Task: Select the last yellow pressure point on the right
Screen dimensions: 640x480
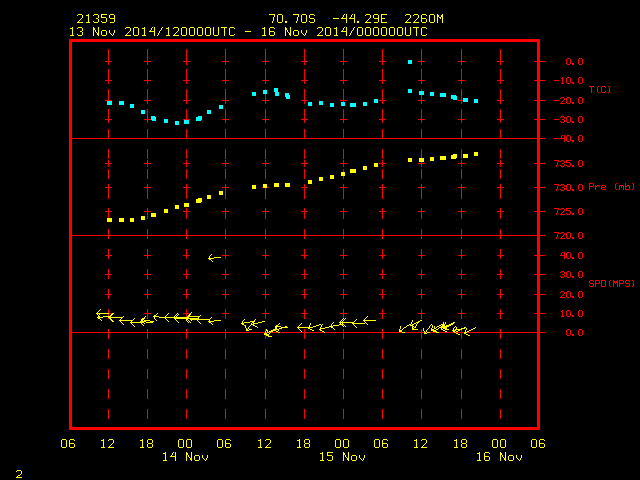Action: click(x=476, y=154)
